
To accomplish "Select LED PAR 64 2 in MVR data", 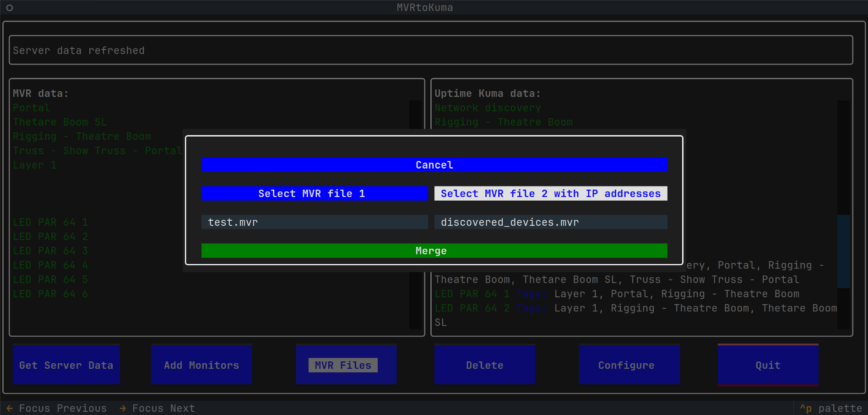I will click(50, 236).
